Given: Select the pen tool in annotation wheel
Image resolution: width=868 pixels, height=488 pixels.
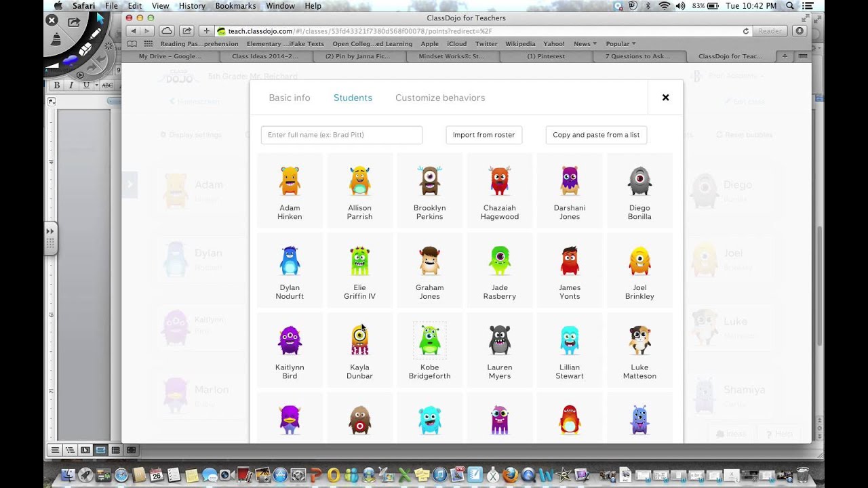Looking at the screenshot, I should (94, 35).
